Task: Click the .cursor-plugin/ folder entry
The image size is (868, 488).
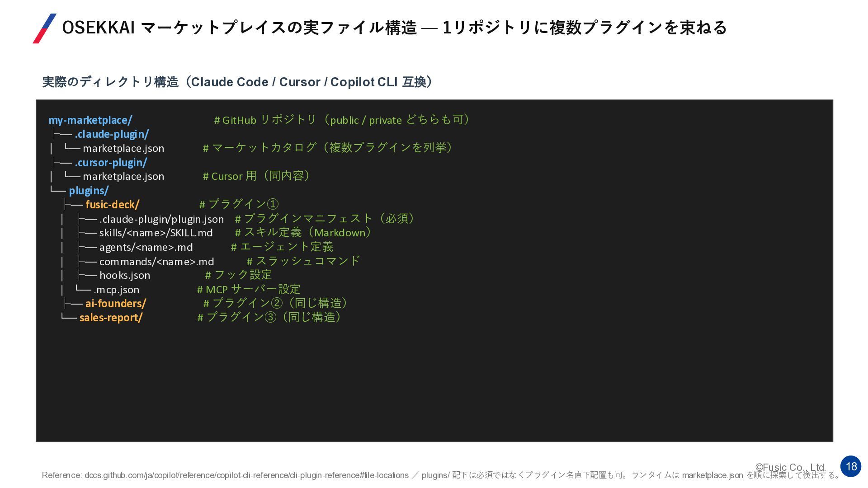Action: coord(111,163)
